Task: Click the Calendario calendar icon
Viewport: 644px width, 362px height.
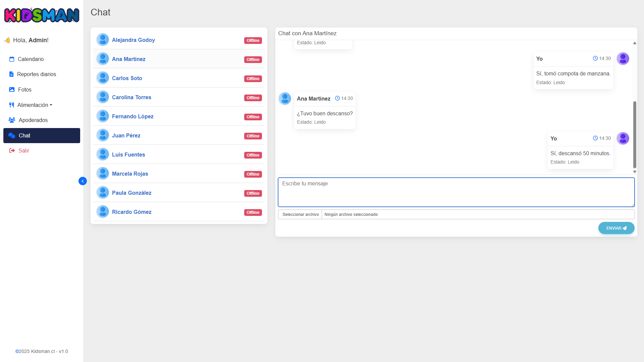Action: point(12,59)
